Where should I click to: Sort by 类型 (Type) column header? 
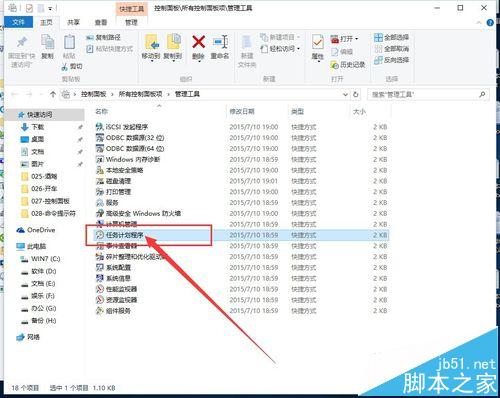pyautogui.click(x=298, y=111)
